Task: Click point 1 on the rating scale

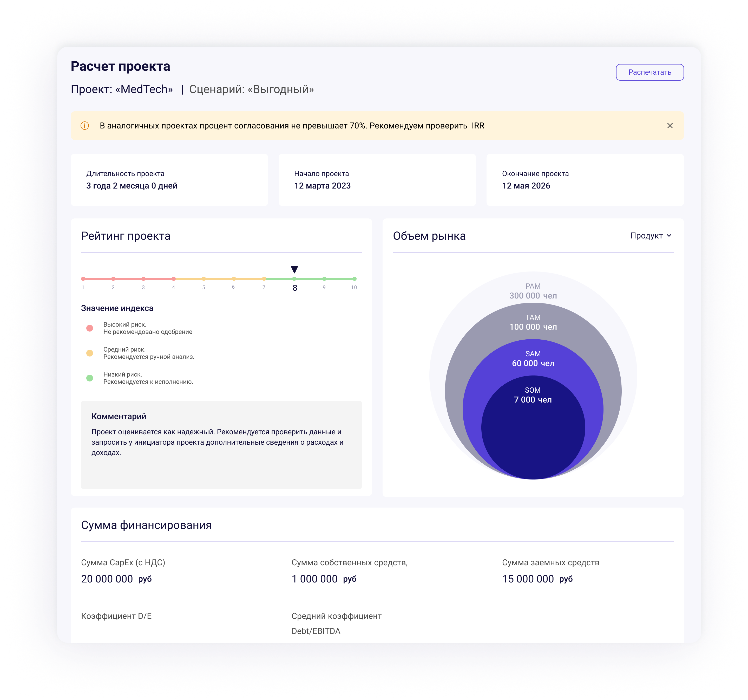Action: coord(83,279)
